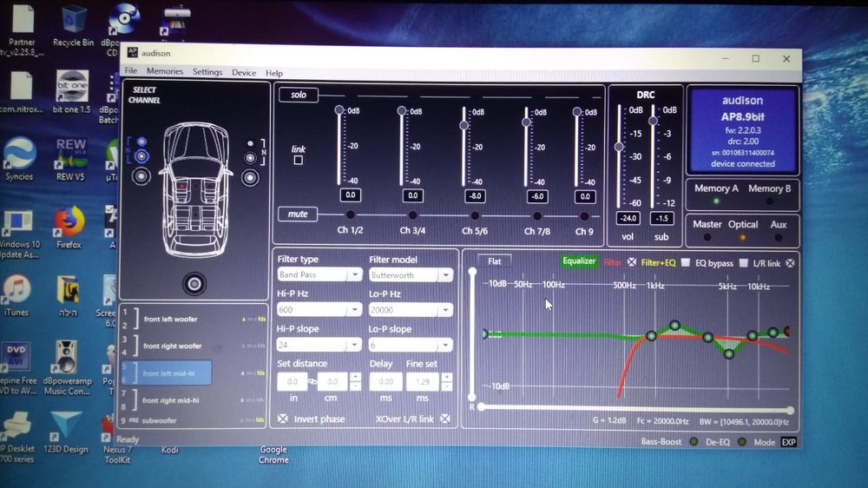Screen dimensions: 868x488
Task: Select the front right woofer speaker icon
Action: point(250,178)
